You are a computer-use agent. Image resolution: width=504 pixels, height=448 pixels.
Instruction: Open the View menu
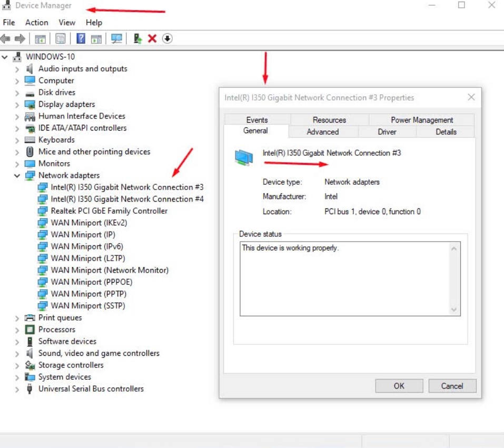point(67,23)
